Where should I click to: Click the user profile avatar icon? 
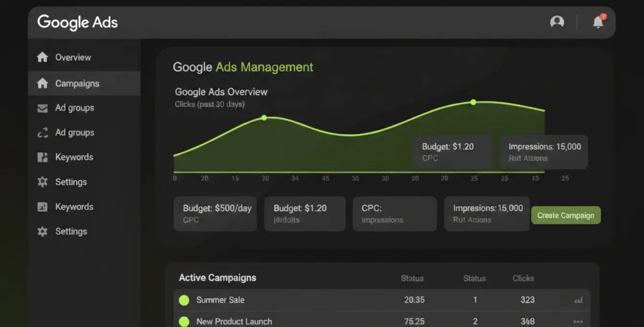point(557,22)
